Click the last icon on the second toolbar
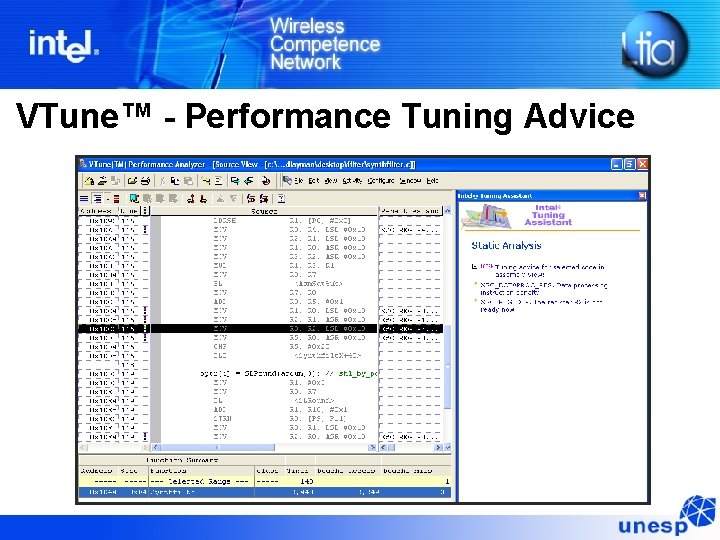Screen dimensions: 720x540 click(281, 198)
